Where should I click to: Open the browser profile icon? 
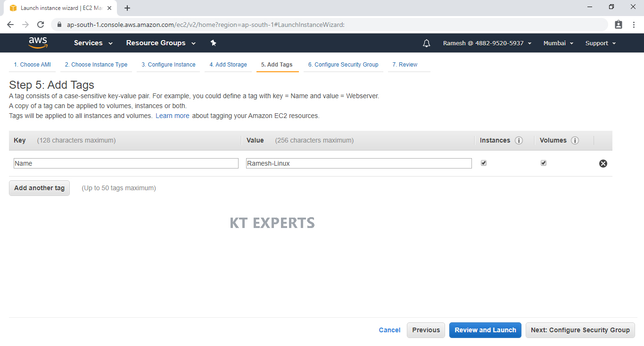click(619, 25)
